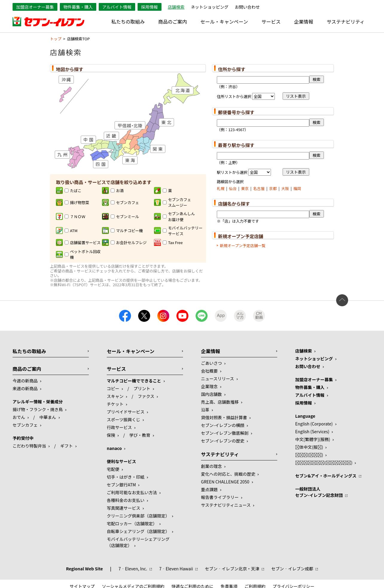The height and width of the screenshot is (588, 384).
Task: Click the 7NOW service icon
Action: click(59, 217)
